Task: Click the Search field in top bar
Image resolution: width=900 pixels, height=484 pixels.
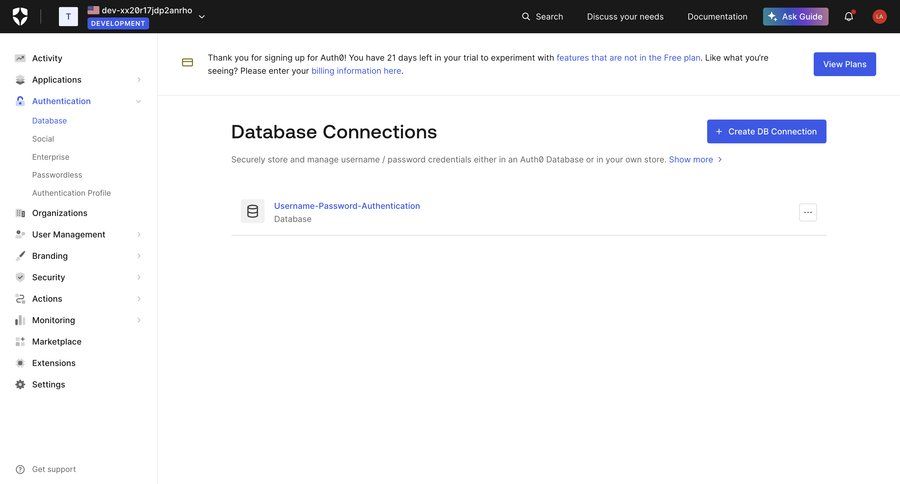Action: (x=542, y=16)
